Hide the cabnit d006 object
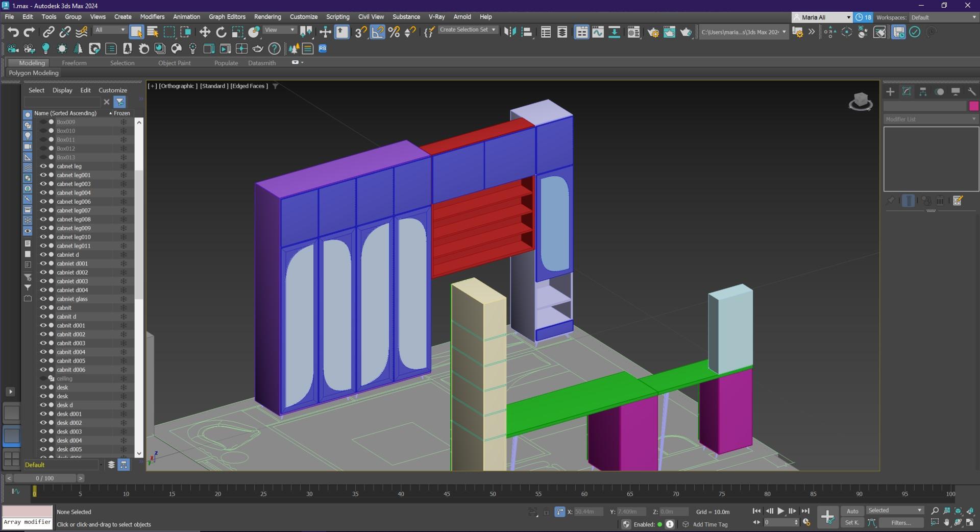This screenshot has height=532, width=980. point(43,370)
